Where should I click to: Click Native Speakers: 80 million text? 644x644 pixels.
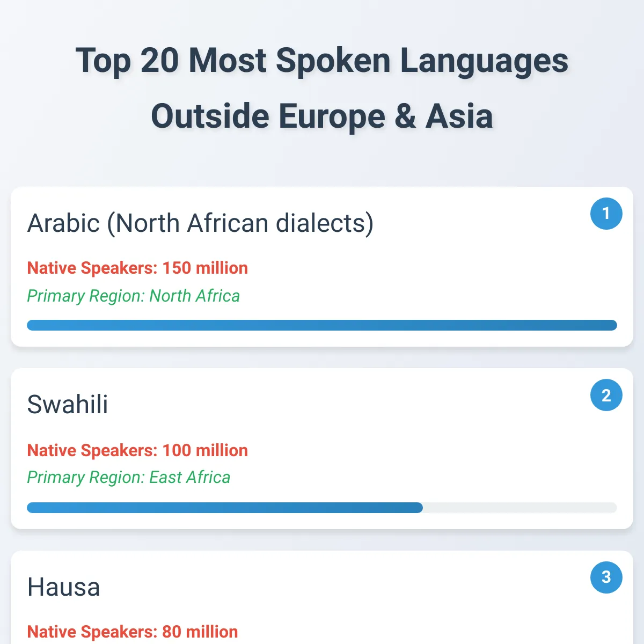[x=133, y=632]
